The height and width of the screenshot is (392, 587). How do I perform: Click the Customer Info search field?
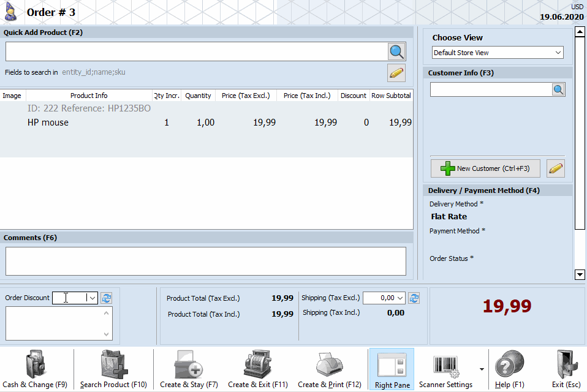pyautogui.click(x=491, y=90)
